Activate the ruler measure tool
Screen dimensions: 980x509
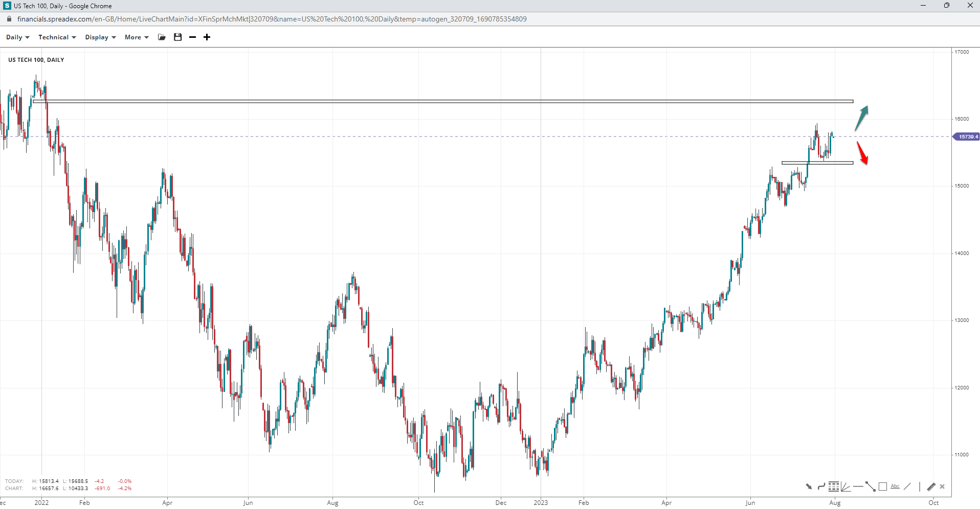pos(931,487)
